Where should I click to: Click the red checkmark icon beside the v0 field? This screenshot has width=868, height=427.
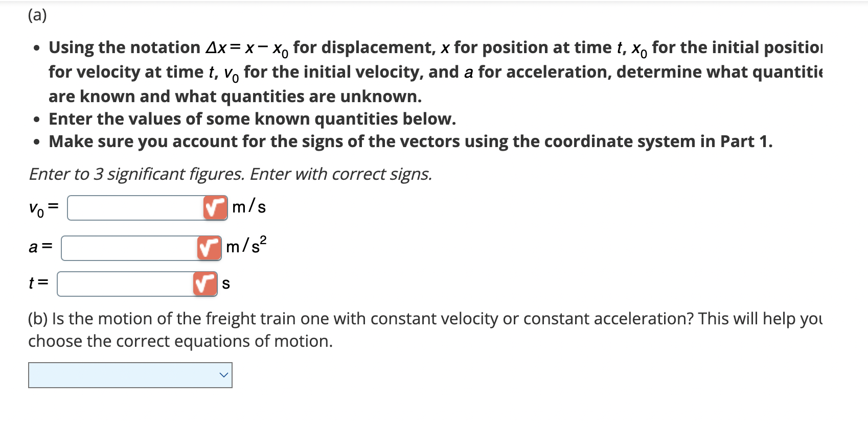(x=215, y=207)
